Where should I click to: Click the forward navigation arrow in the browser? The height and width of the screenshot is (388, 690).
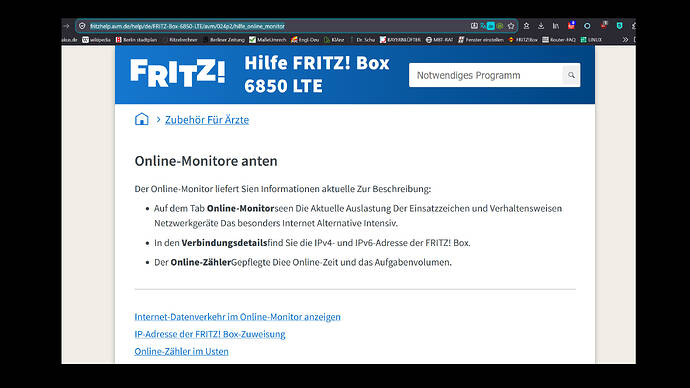tap(66, 26)
